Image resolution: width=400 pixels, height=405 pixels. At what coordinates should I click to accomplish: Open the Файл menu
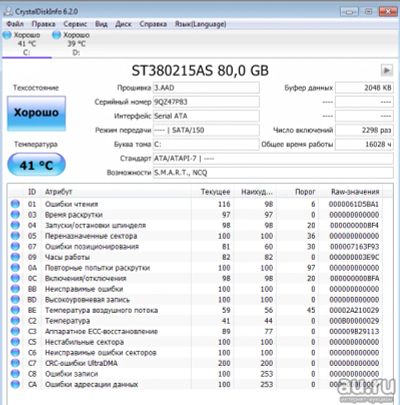(15, 24)
